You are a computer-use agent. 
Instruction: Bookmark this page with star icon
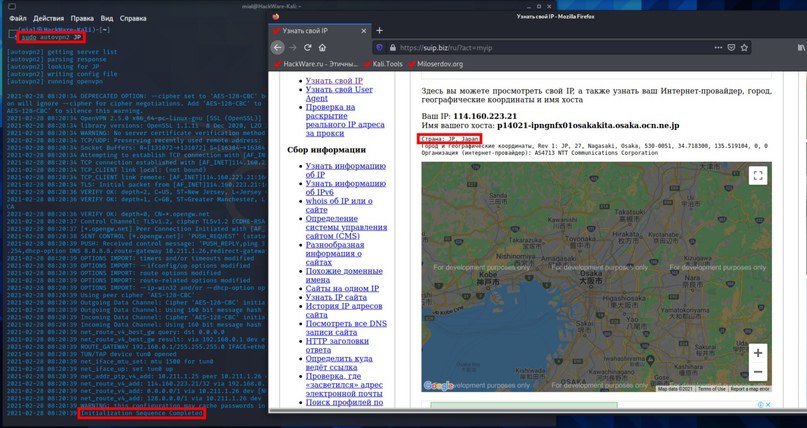pos(744,47)
